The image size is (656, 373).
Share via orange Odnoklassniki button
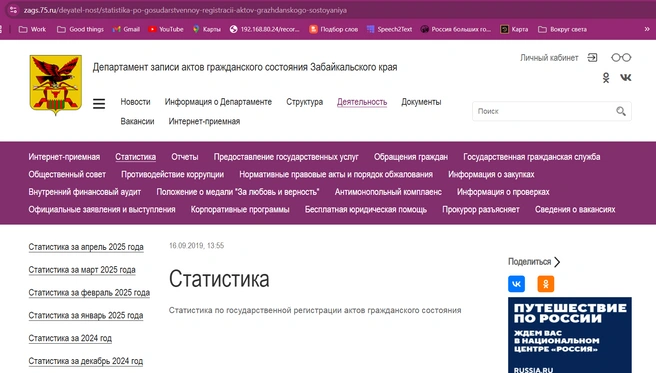pyautogui.click(x=546, y=284)
